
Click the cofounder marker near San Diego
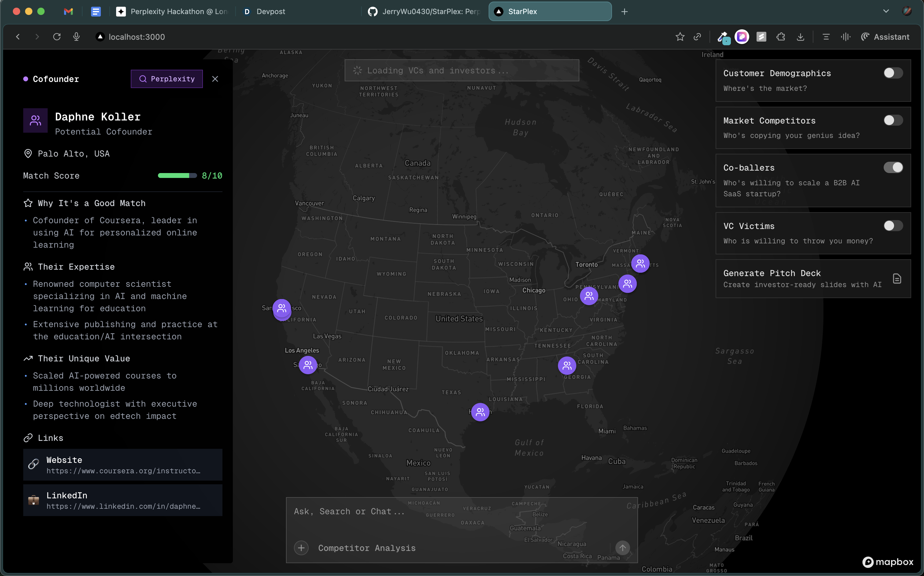308,365
